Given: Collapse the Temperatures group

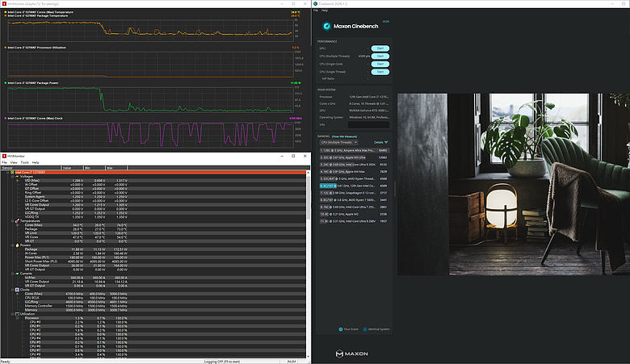Looking at the screenshot, I should pyautogui.click(x=12, y=220).
